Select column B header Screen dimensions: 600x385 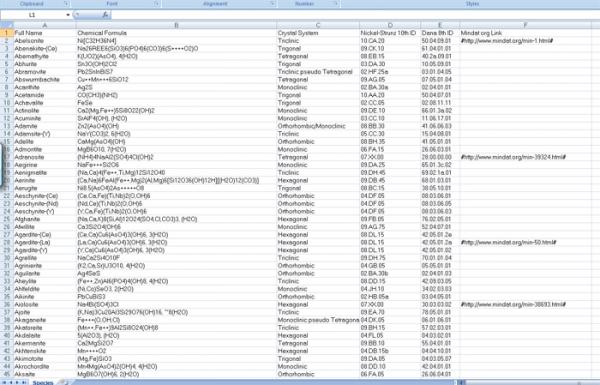[x=176, y=25]
